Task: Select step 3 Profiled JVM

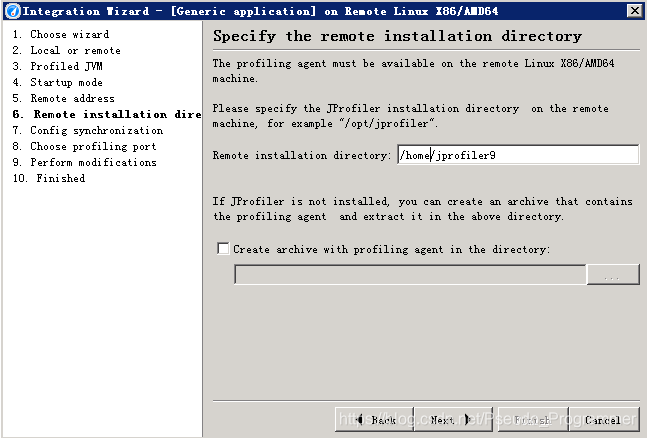Action: (x=57, y=66)
